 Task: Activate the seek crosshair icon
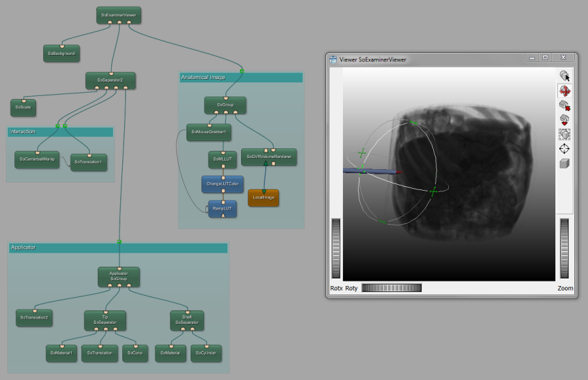(564, 149)
